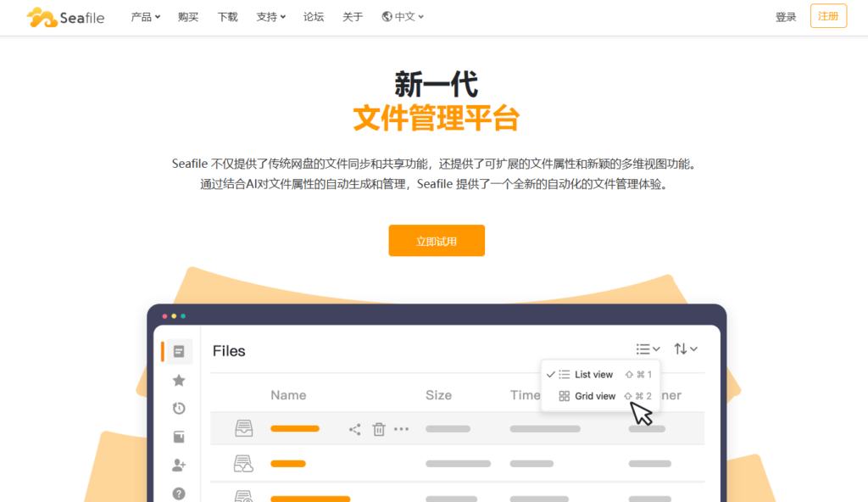Click the share icon in first row

[355, 429]
